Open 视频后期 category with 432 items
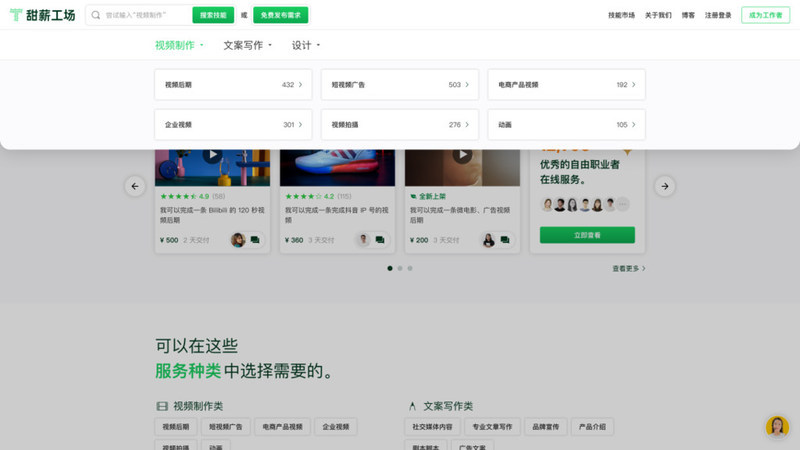 (233, 85)
